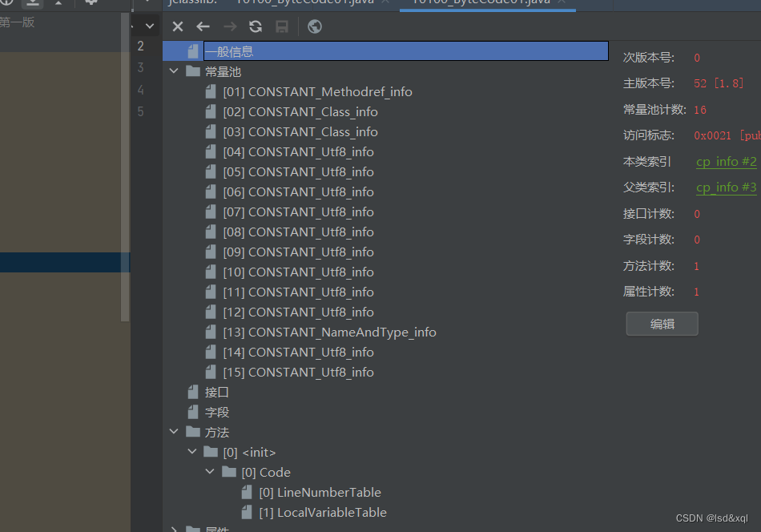Click the 次版本号 label
761x532 pixels.
pyautogui.click(x=648, y=57)
